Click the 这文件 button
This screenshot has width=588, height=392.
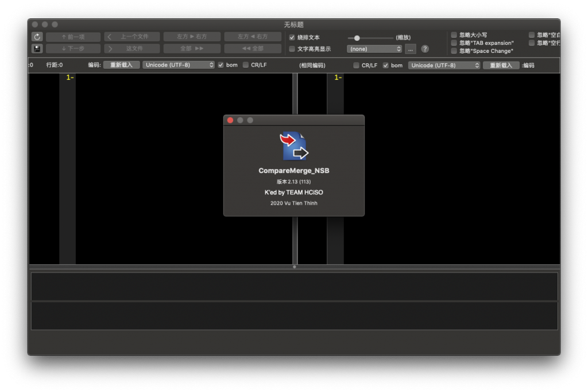[x=131, y=48]
